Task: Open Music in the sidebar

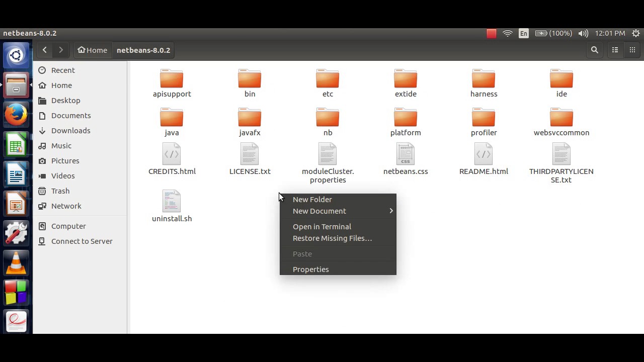Action: point(80,146)
